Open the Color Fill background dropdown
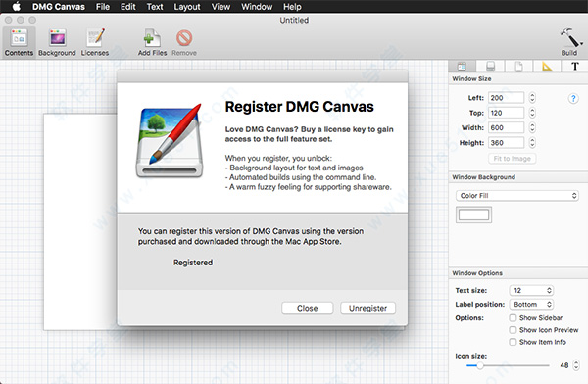 coord(516,195)
